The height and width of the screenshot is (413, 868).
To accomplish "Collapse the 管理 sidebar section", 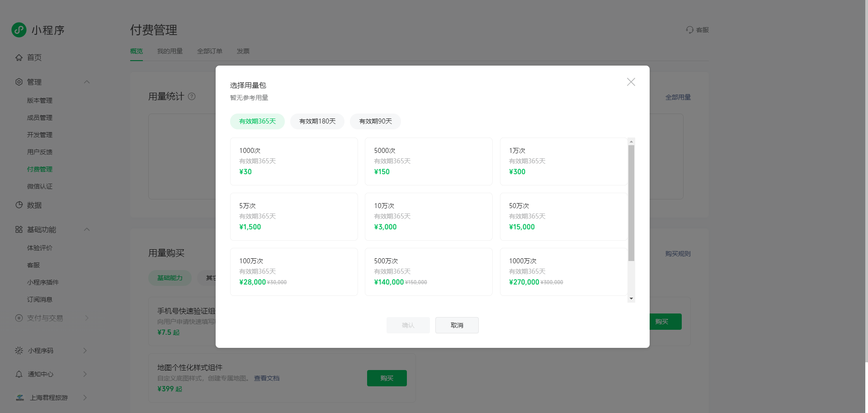I will [87, 82].
